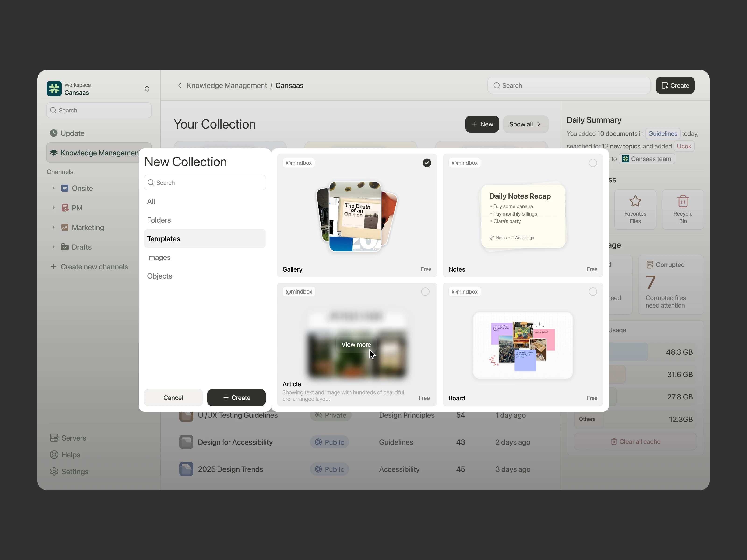Focus the sidebar Search field
This screenshot has width=747, height=560.
point(99,110)
